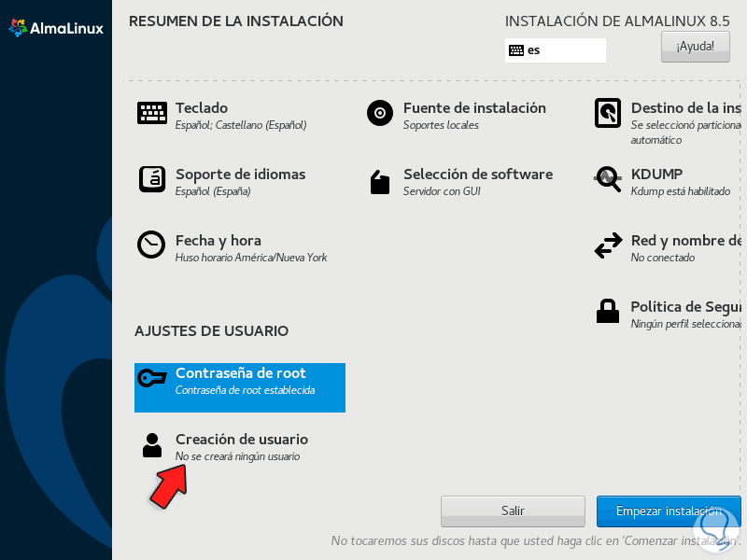Click the es keyboard layout indicator
The width and height of the screenshot is (747, 560).
pyautogui.click(x=555, y=50)
